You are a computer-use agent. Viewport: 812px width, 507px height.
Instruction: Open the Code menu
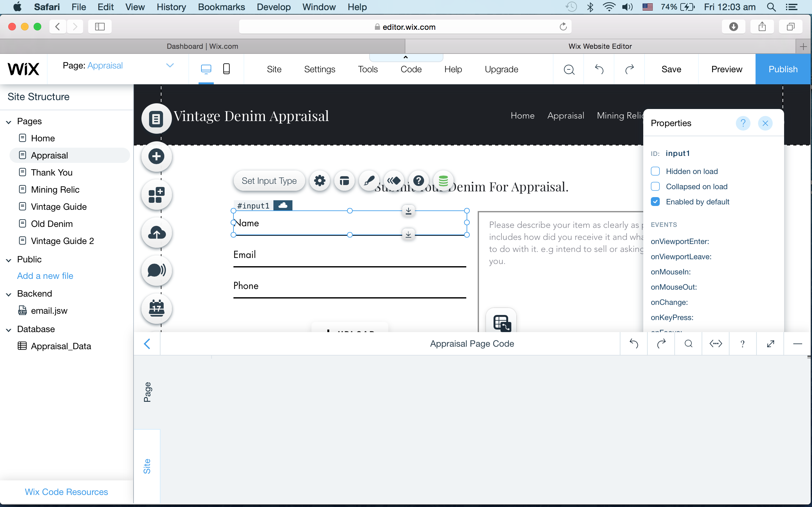(x=411, y=69)
